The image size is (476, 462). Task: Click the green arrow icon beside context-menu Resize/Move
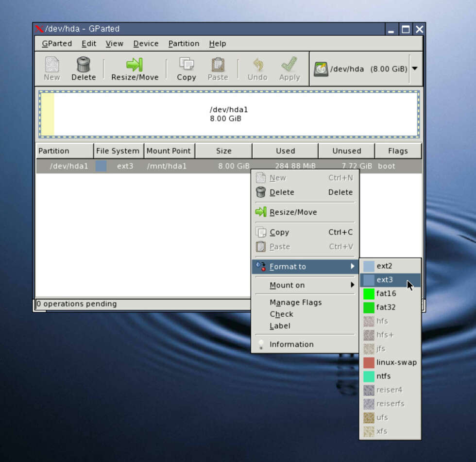[261, 212]
